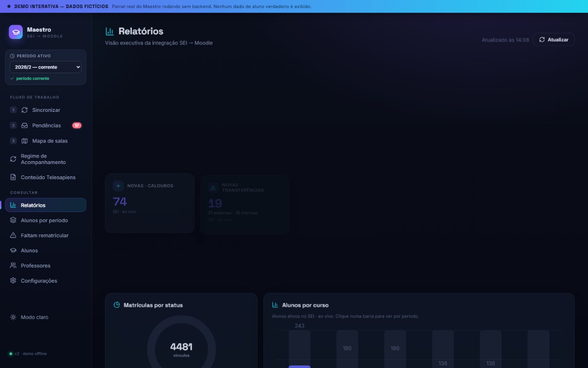Click the 4481 vínculos donut center
The width and height of the screenshot is (588, 368).
point(181,349)
